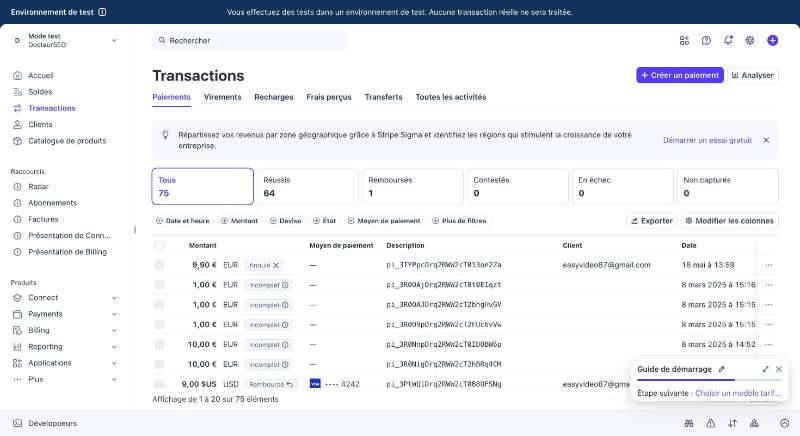Click the Rechercher search field
The height and width of the screenshot is (436, 800).
pos(250,40)
